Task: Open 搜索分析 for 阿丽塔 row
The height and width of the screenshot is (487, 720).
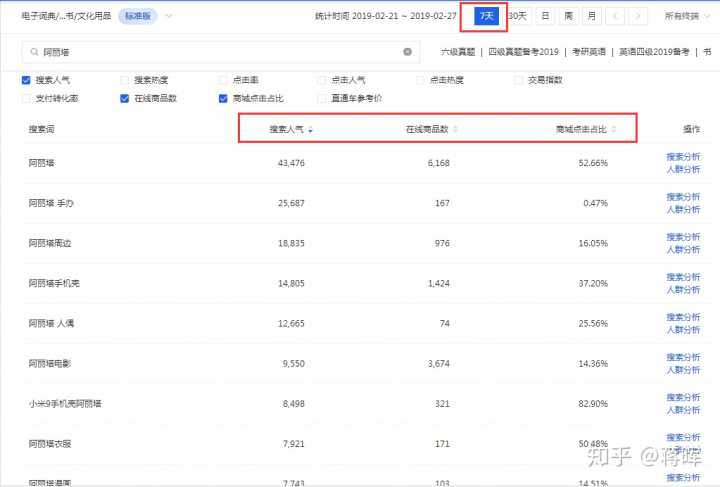Action: 683,156
